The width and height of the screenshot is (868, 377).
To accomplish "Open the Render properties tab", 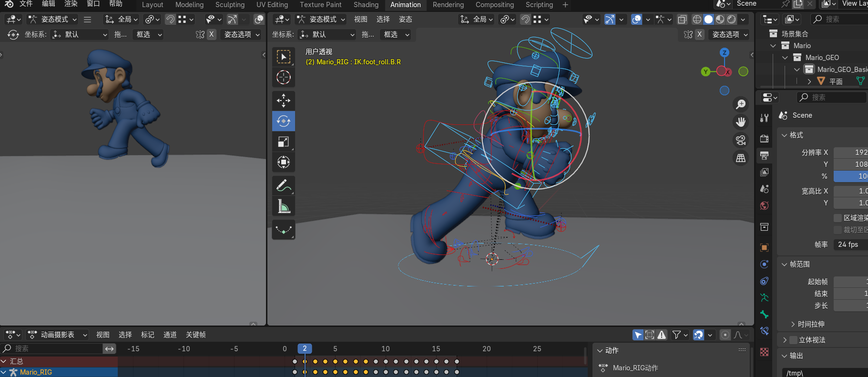I will coord(765,139).
